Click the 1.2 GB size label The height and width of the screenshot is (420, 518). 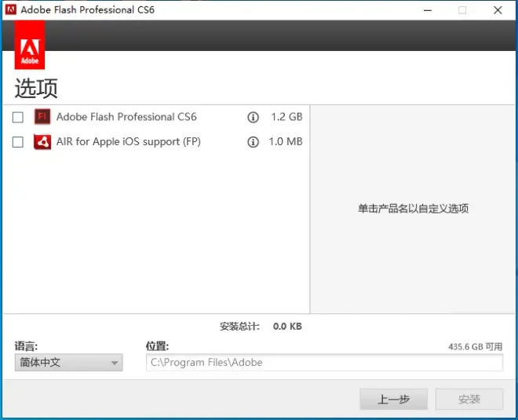pos(286,117)
